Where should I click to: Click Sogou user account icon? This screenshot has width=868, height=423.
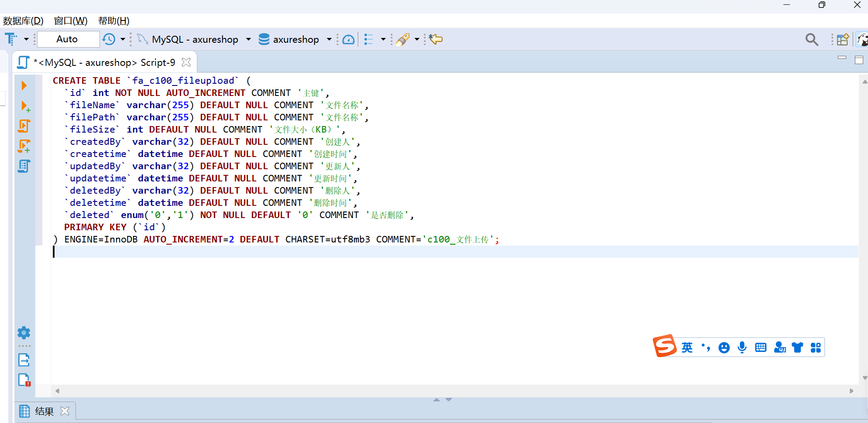pos(779,348)
